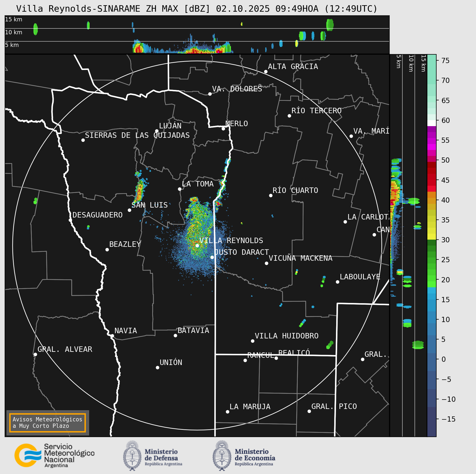Screen dimensions: 476x474
Task: Click the Sierras de las Quijadas dot
Action: tap(83, 140)
